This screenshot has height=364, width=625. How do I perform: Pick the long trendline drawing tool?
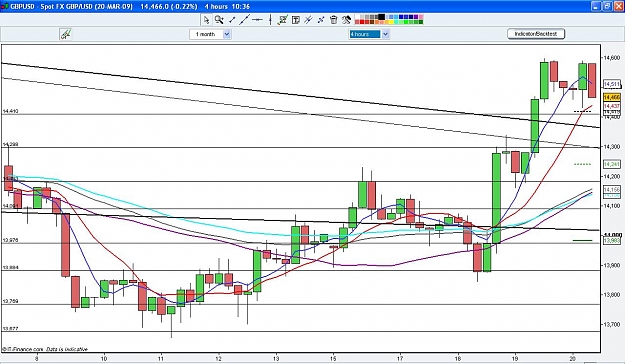pos(244,20)
